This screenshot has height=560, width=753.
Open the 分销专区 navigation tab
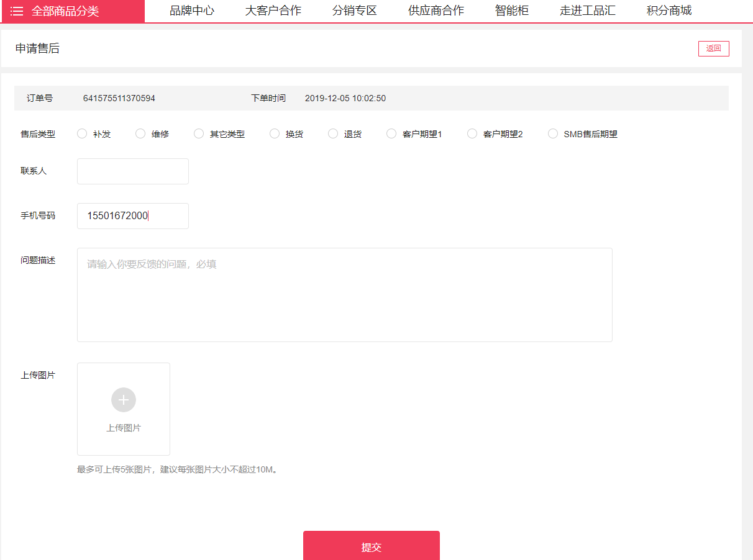355,11
